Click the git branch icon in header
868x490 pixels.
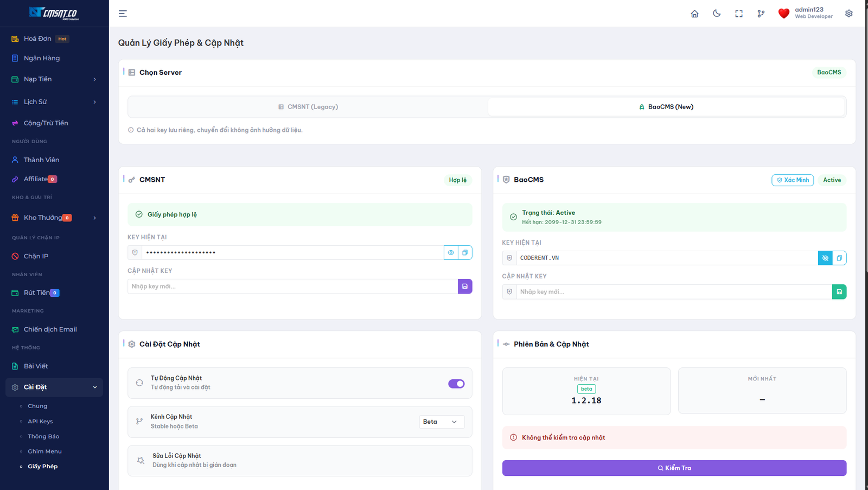761,14
